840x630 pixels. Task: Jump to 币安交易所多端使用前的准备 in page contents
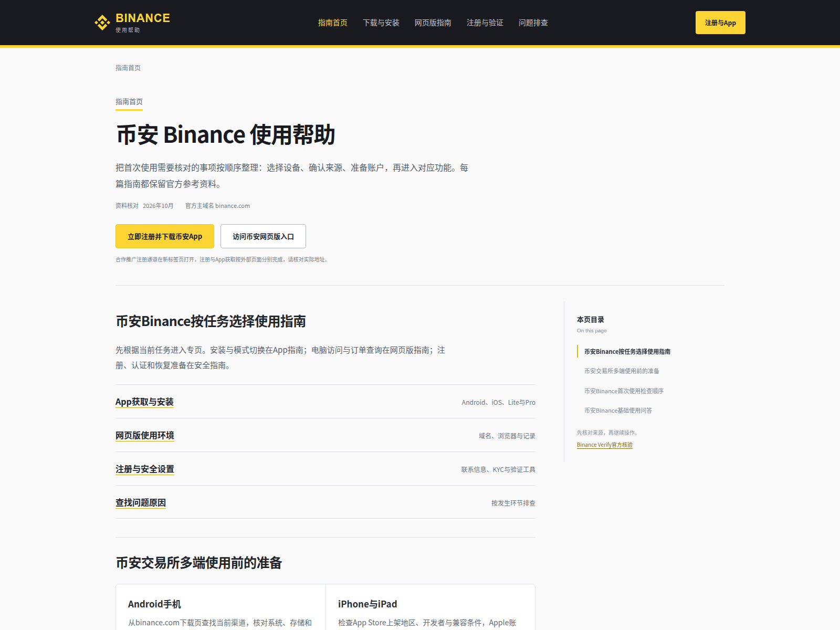(x=622, y=371)
